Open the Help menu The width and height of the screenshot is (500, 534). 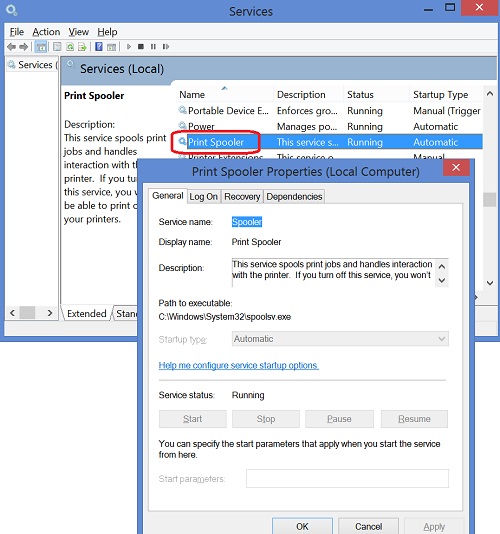point(107,32)
